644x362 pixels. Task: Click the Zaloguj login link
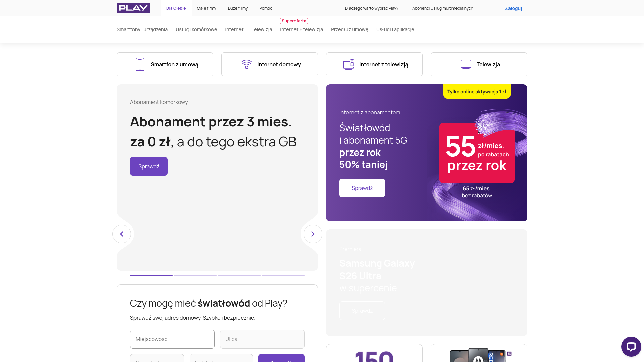point(513,8)
